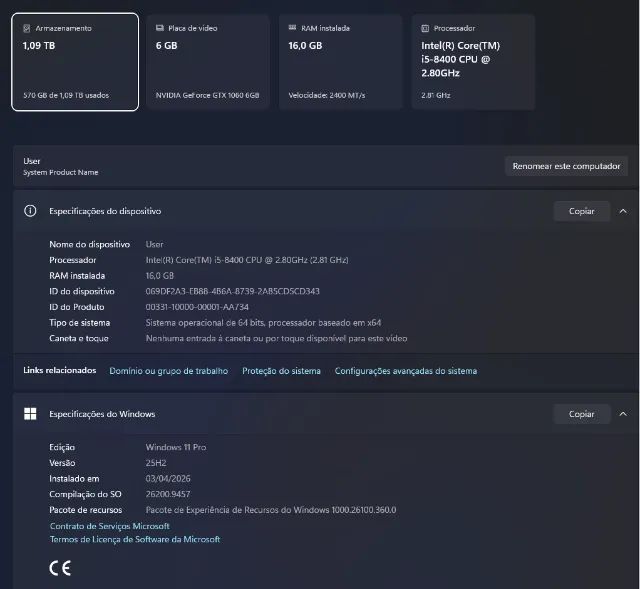Click Renomear este computador button
The height and width of the screenshot is (589, 640).
(566, 166)
